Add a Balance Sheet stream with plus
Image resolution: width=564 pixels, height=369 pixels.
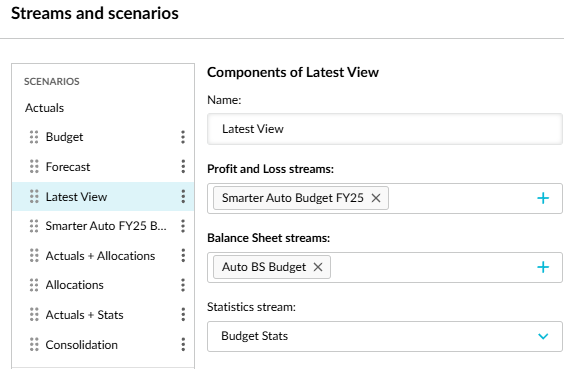pos(543,267)
